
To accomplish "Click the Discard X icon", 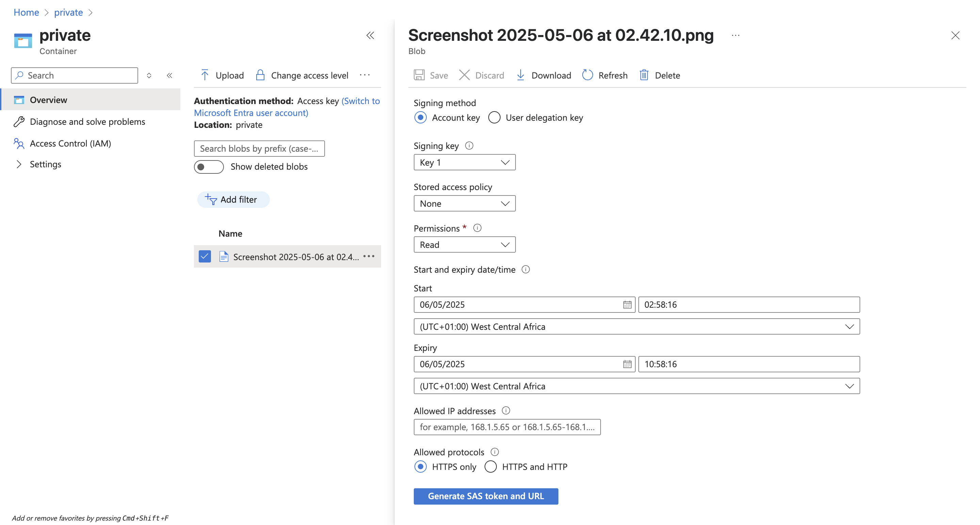I will [464, 75].
